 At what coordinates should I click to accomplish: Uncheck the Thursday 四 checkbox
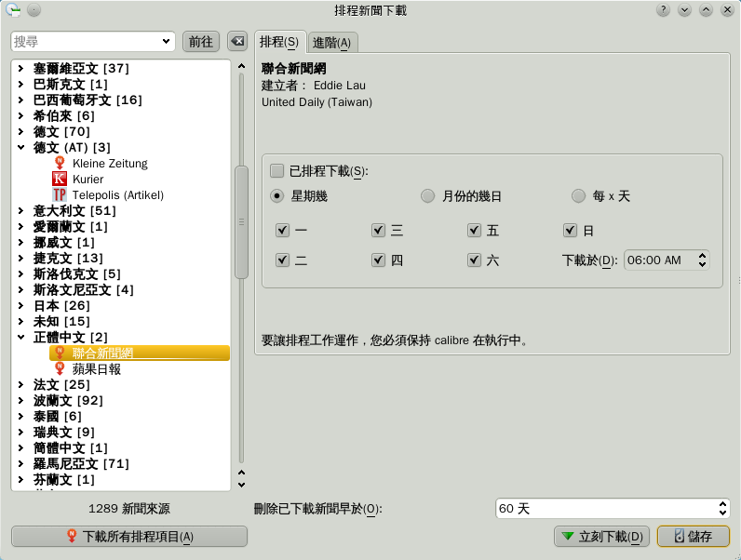point(379,260)
